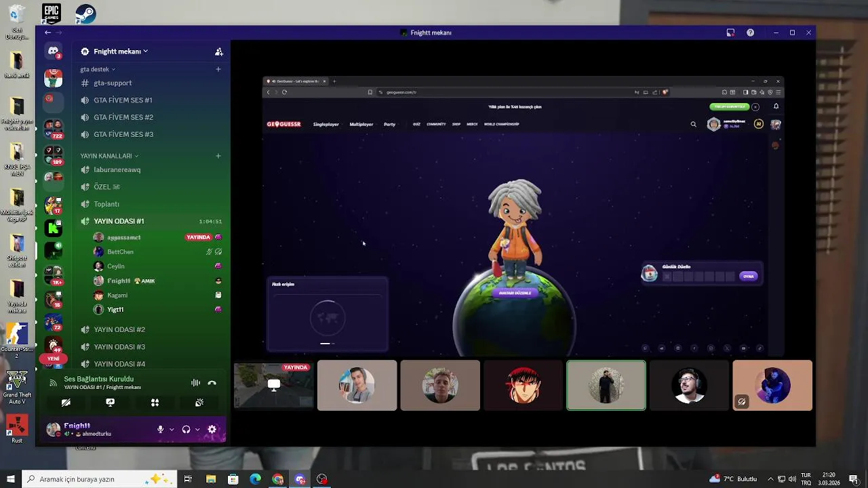Open Steam shortcut on the desktop
Screen dimensions: 868x488
click(85, 13)
